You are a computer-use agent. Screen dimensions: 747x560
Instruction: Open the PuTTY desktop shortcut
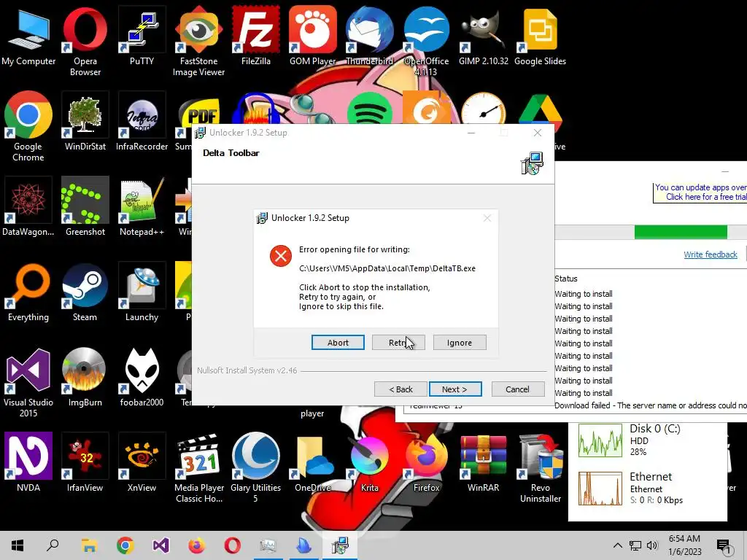pyautogui.click(x=142, y=36)
